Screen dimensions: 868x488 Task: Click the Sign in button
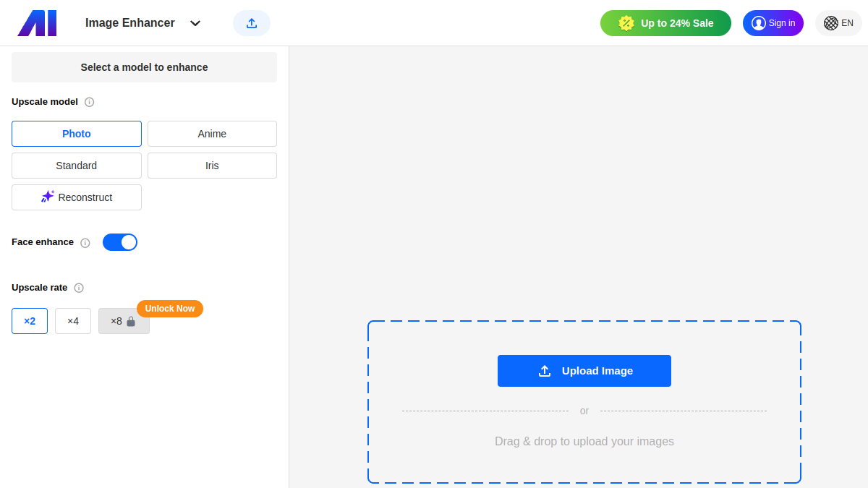coord(773,23)
